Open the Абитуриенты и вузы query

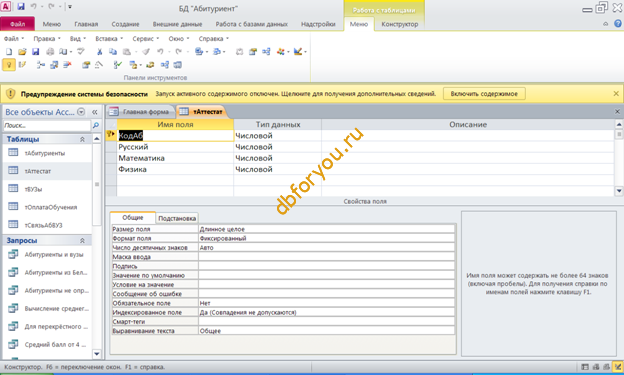pyautogui.click(x=54, y=254)
